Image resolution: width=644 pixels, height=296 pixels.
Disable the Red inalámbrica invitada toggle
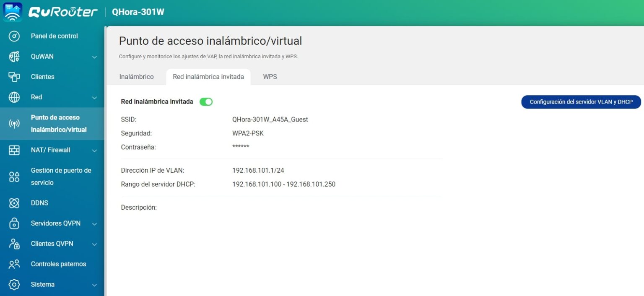[x=206, y=101]
